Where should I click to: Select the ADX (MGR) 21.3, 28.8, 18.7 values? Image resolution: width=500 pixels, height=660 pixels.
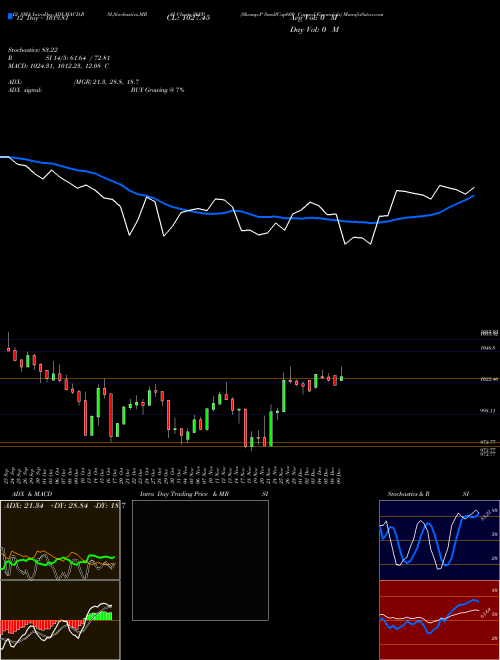coord(106,82)
